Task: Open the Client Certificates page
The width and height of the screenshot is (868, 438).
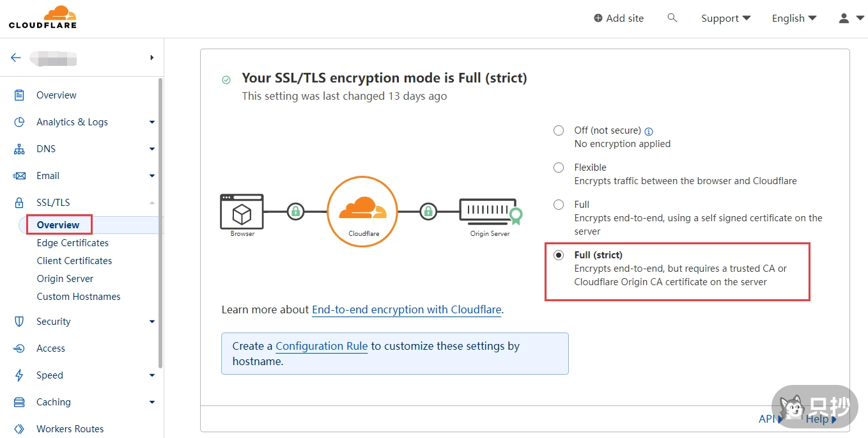Action: click(x=74, y=260)
